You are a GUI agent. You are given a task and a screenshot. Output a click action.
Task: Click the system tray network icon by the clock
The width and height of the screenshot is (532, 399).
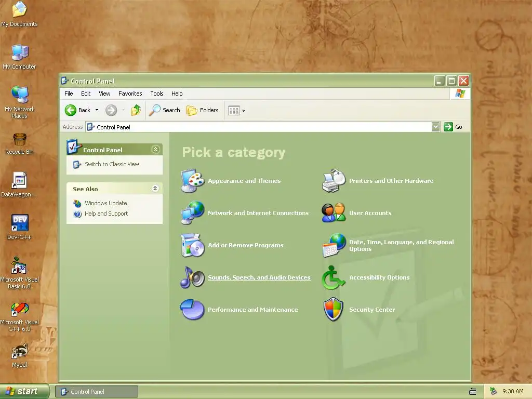point(494,391)
